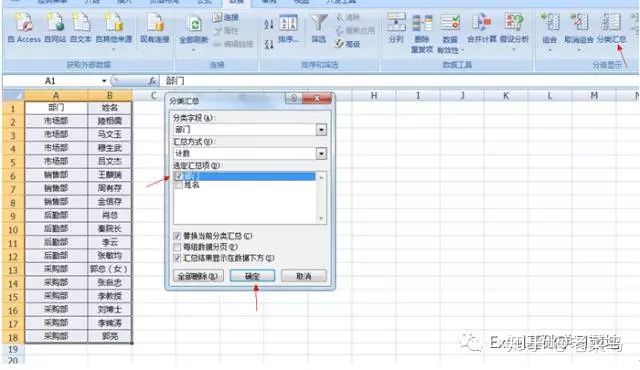Image resolution: width=640 pixels, height=370 pixels.
Task: Uncheck 部门 in the 选定汇总项 list
Action: tap(178, 176)
